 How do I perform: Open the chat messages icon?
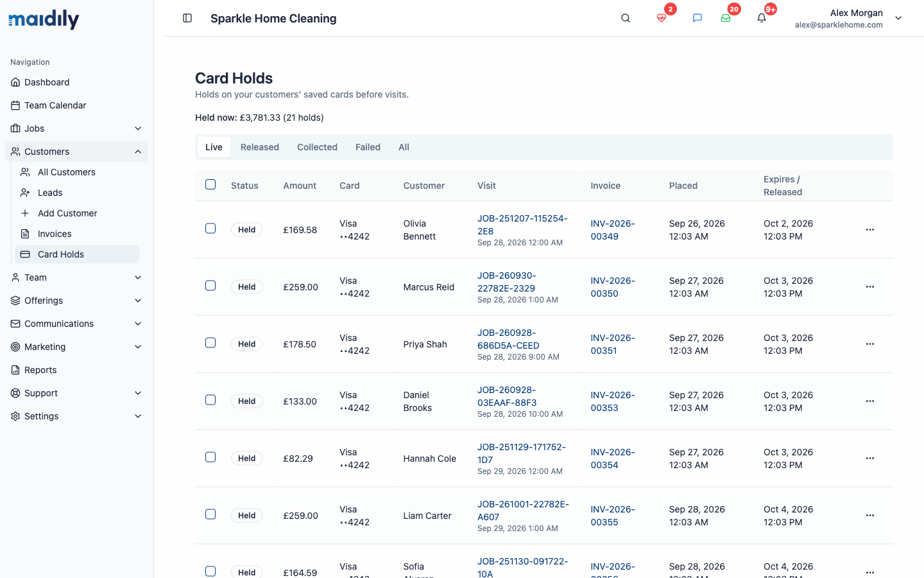coord(697,18)
